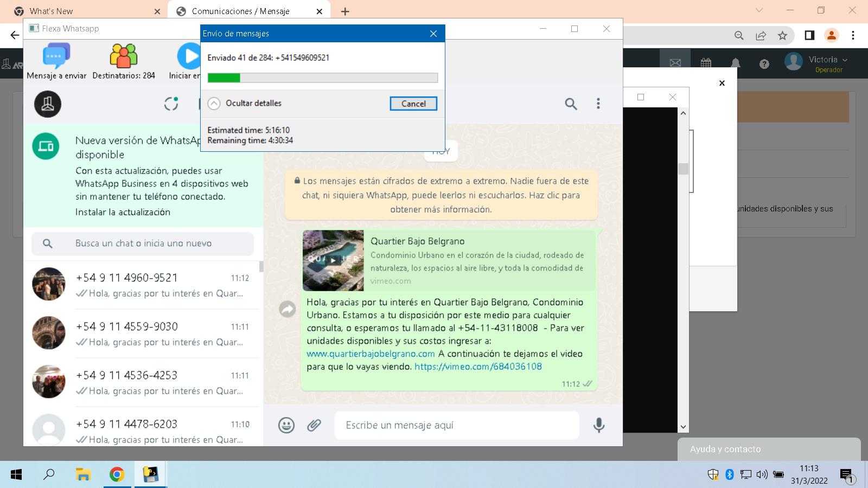This screenshot has width=868, height=488.
Task: Cancel the message sending
Action: coord(413,104)
